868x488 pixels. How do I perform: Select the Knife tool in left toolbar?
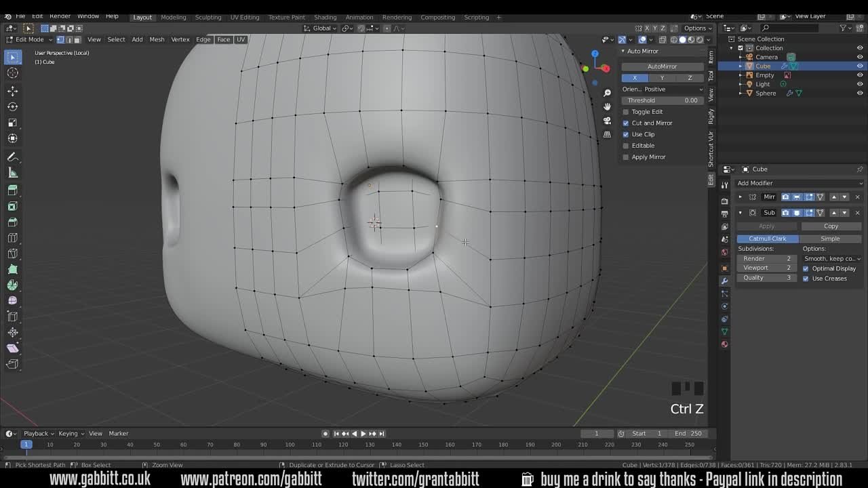click(x=12, y=253)
